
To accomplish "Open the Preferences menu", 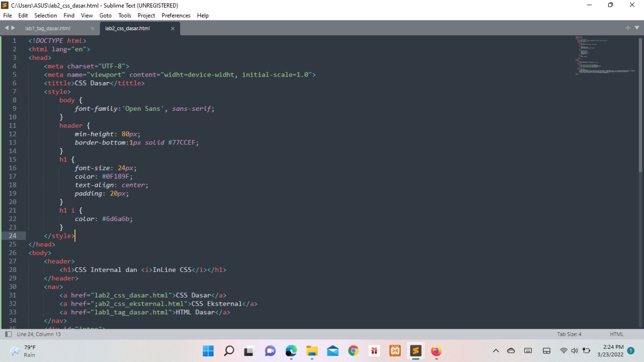I will [176, 15].
